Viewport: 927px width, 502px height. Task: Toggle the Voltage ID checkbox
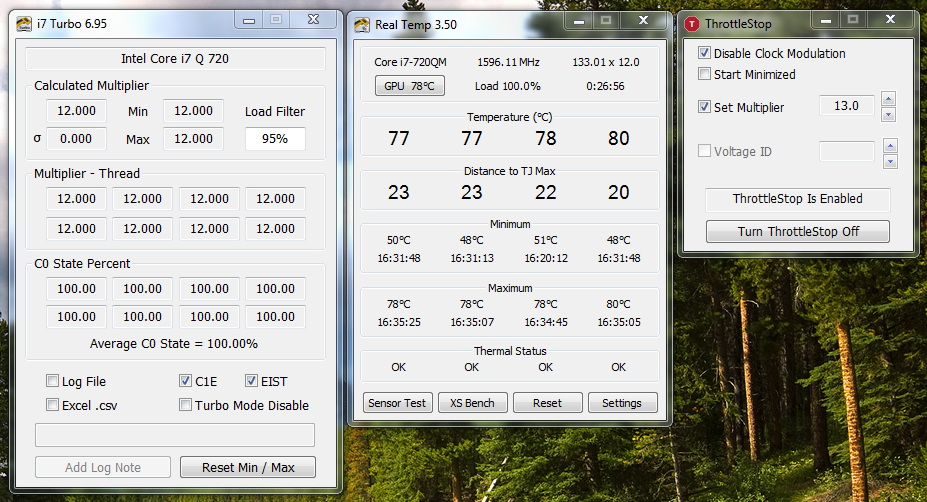pyautogui.click(x=704, y=151)
